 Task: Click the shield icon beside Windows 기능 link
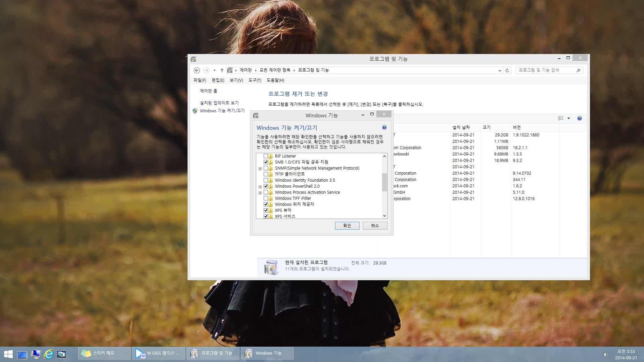[195, 111]
